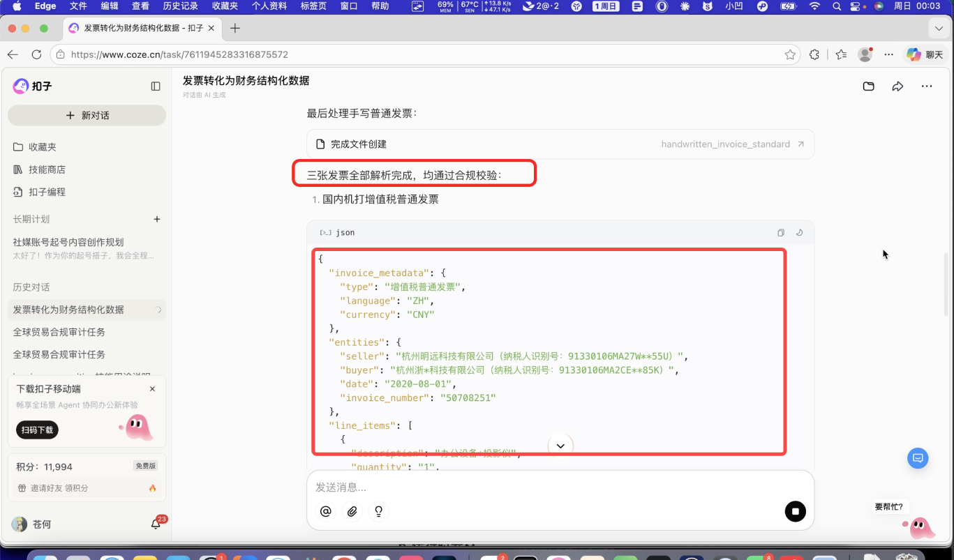954x560 pixels.
Task: Open 技能商店 in the sidebar
Action: pyautogui.click(x=87, y=169)
